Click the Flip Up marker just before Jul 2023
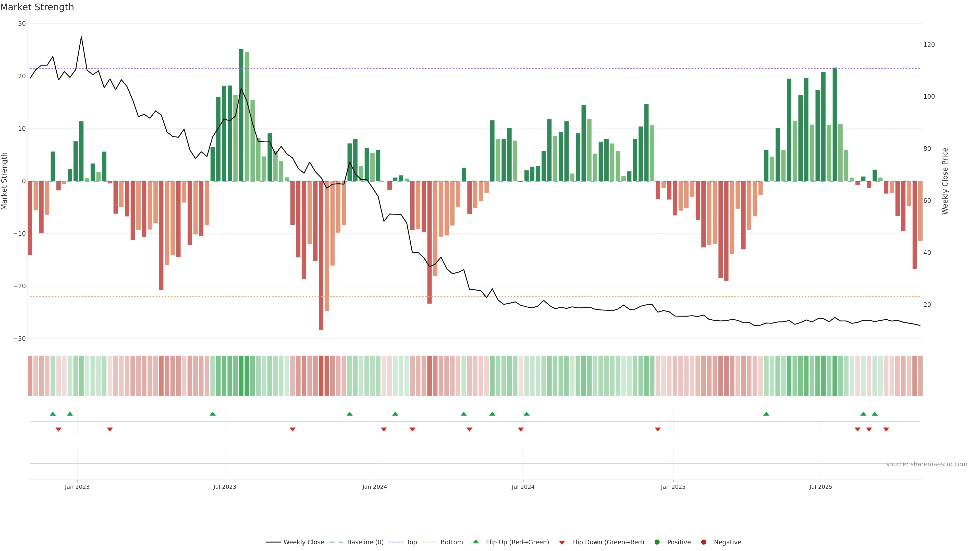 click(x=213, y=414)
